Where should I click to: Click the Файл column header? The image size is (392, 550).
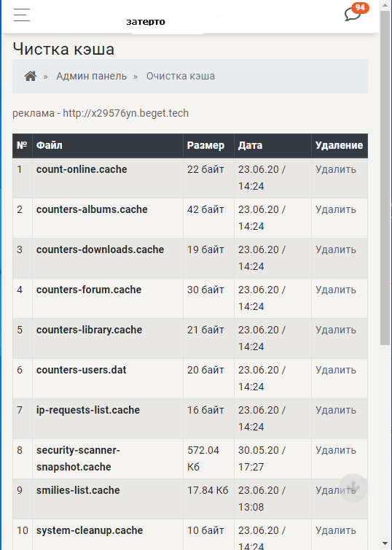(x=49, y=145)
